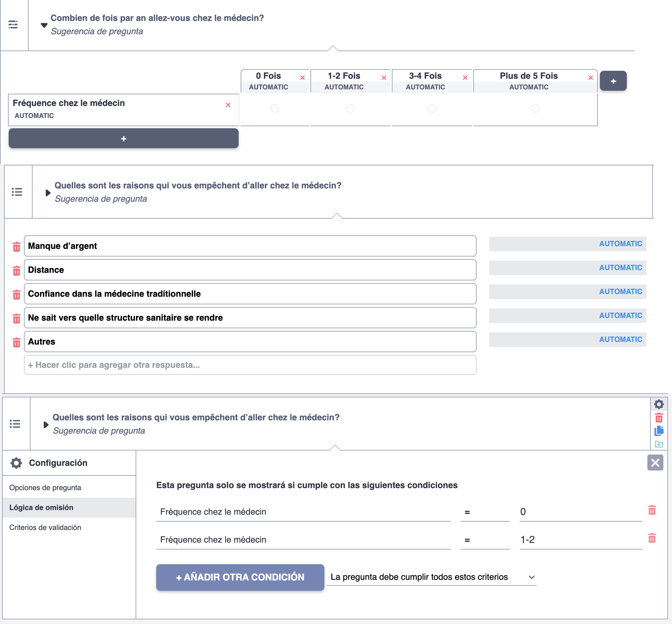Viewport: 672px width, 624px height.
Task: Click '+ AÑADIR OTRA CONDICIÓN' button
Action: tap(240, 577)
